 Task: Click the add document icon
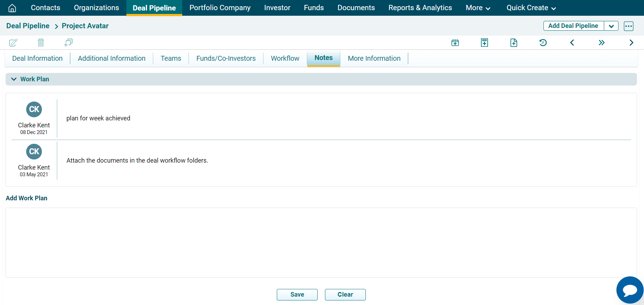(x=514, y=43)
